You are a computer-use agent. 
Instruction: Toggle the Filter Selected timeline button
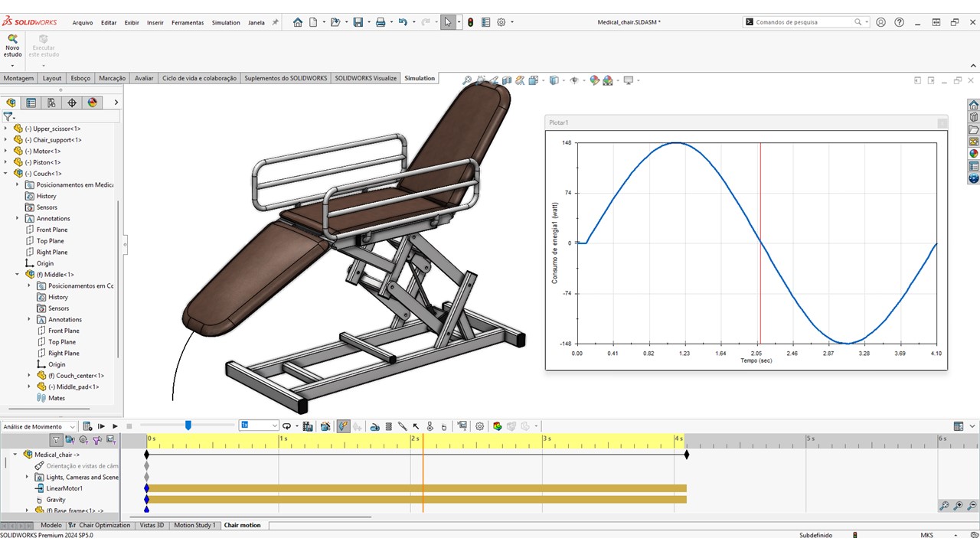point(97,440)
